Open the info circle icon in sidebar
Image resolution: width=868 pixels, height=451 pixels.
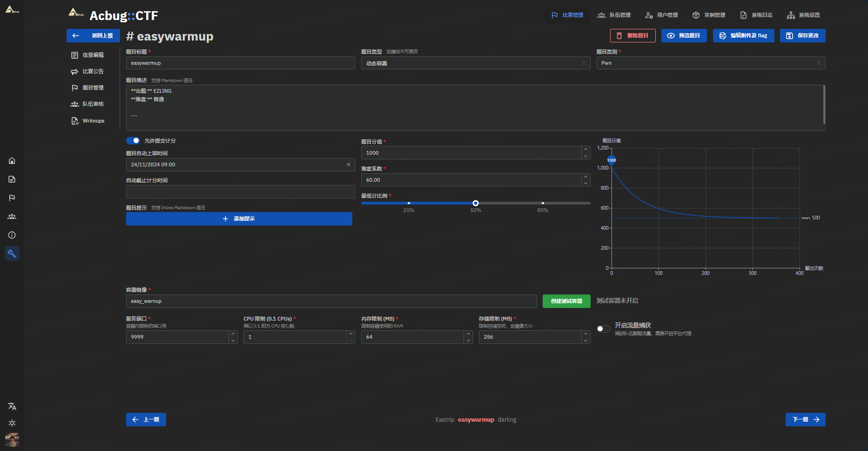(x=12, y=235)
